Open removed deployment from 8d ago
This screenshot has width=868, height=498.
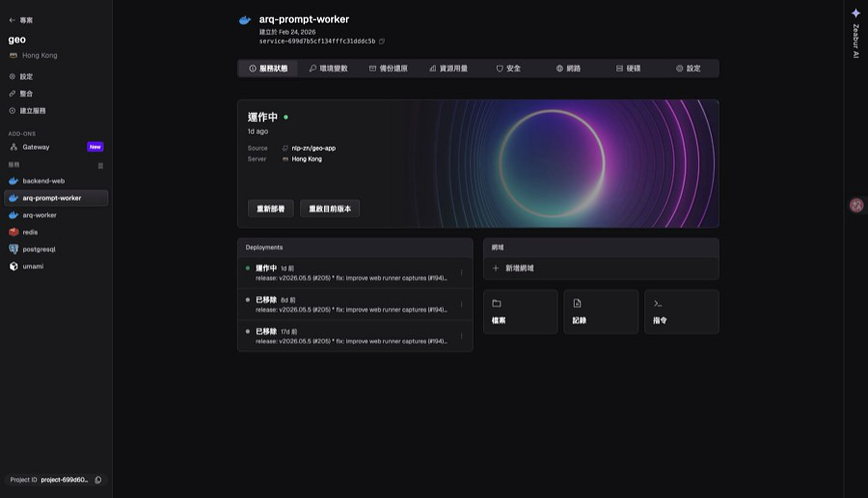click(355, 304)
